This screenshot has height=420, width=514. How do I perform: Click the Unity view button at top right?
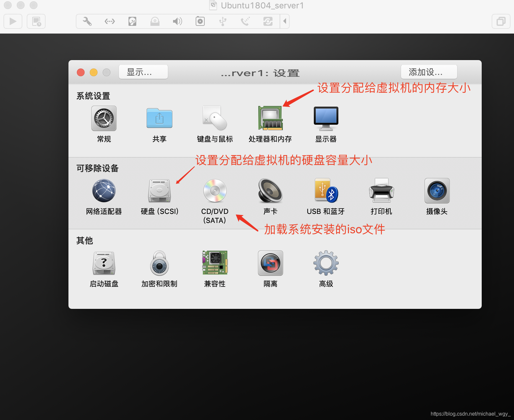501,21
